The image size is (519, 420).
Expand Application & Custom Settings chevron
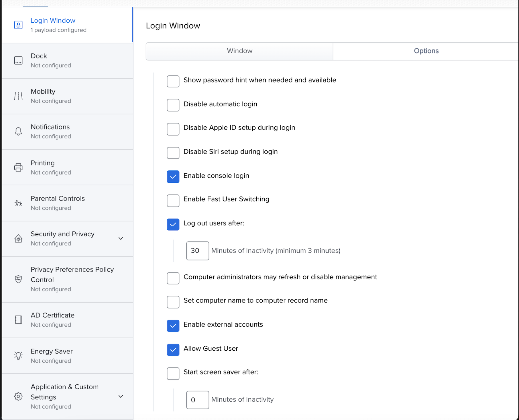click(x=121, y=397)
